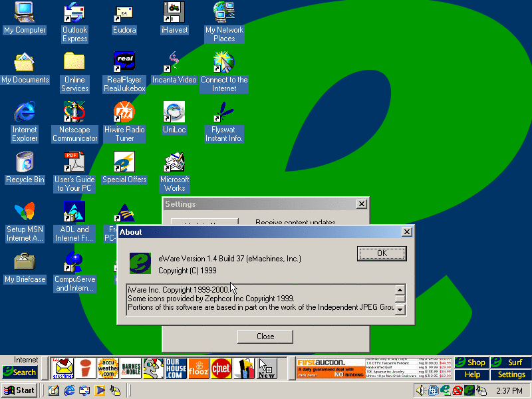Launch the CNET icon on eWare bar
The height and width of the screenshot is (399, 532).
tap(221, 368)
